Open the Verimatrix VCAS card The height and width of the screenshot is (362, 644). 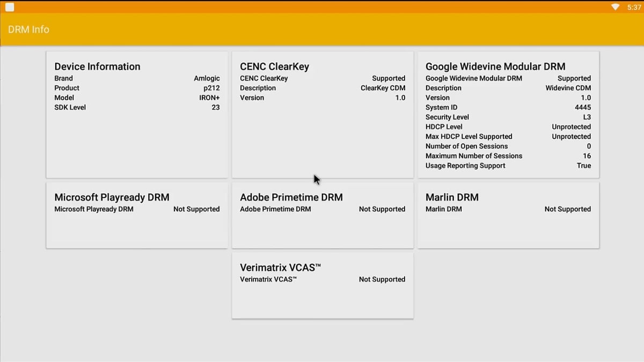point(322,285)
